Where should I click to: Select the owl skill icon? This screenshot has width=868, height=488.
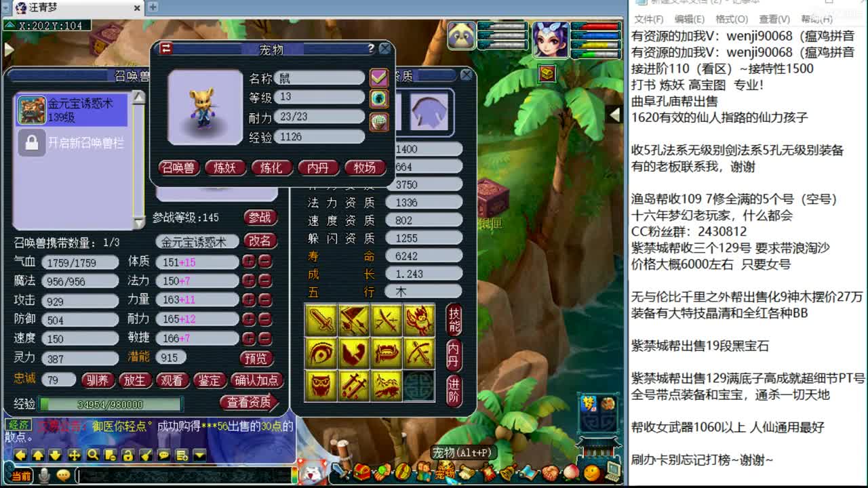pos(321,385)
